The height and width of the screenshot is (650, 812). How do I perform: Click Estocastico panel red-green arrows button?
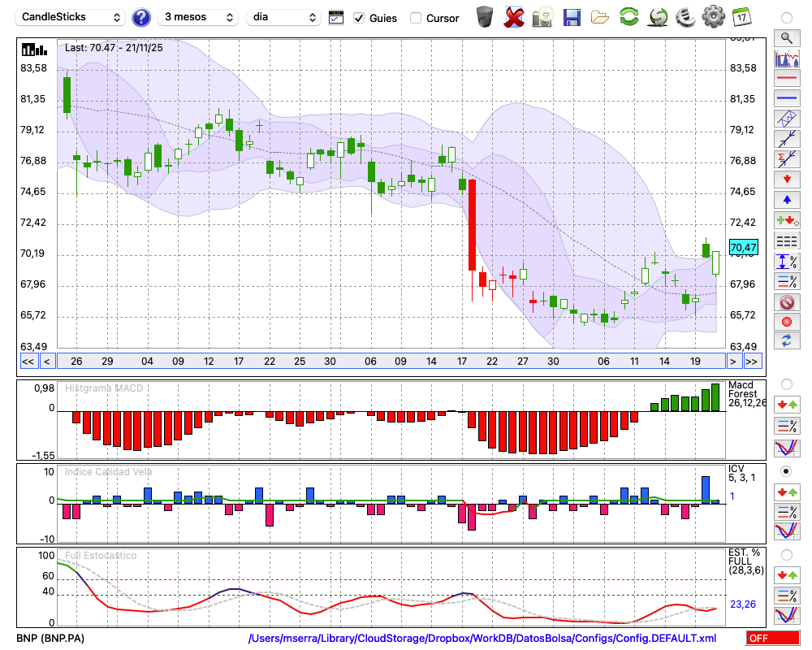[x=787, y=575]
